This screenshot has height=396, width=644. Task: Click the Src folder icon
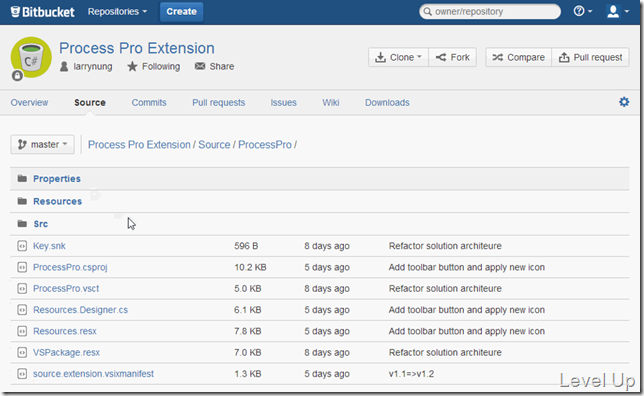(22, 223)
